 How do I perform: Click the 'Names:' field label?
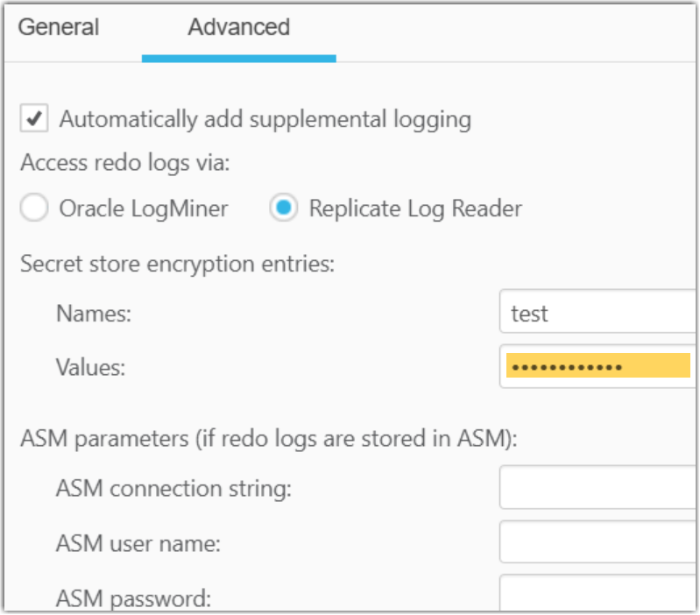93,314
